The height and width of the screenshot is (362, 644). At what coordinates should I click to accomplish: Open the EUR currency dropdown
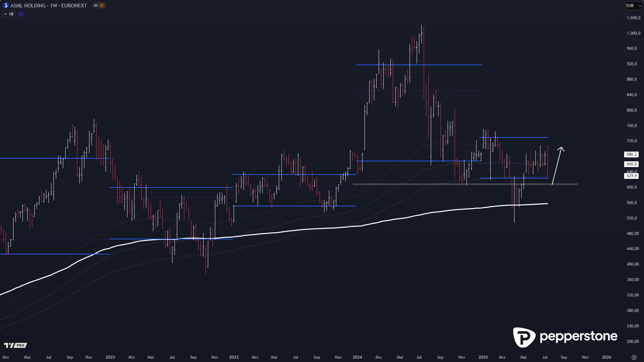tap(633, 6)
